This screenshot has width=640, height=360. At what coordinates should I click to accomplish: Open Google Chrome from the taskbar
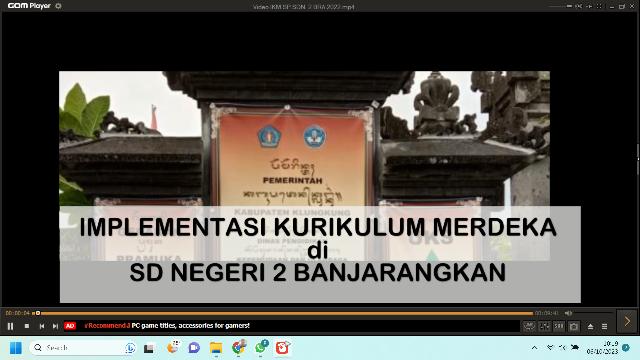coord(239,347)
